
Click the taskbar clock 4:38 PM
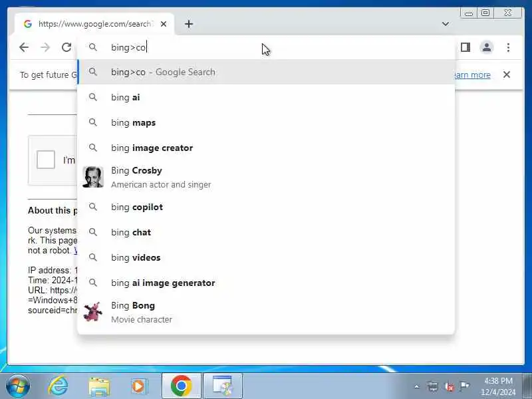pos(498,386)
